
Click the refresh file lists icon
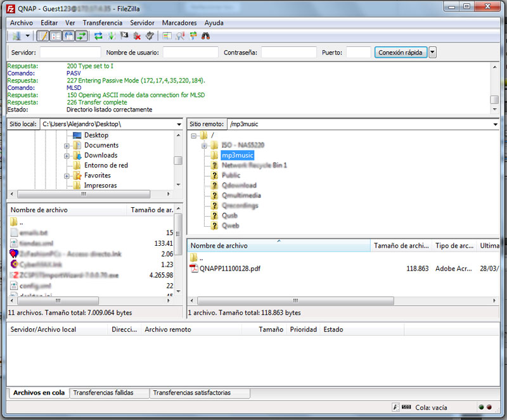[99, 36]
